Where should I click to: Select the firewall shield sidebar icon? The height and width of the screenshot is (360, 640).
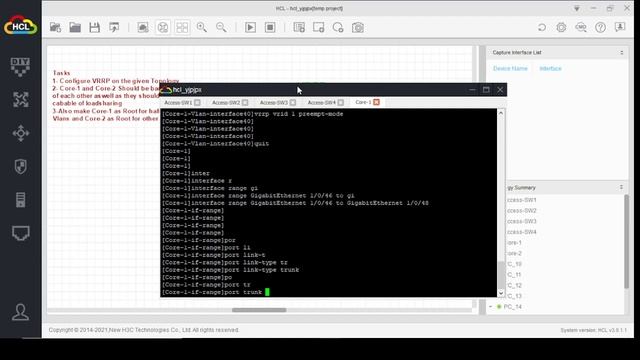tap(20, 167)
